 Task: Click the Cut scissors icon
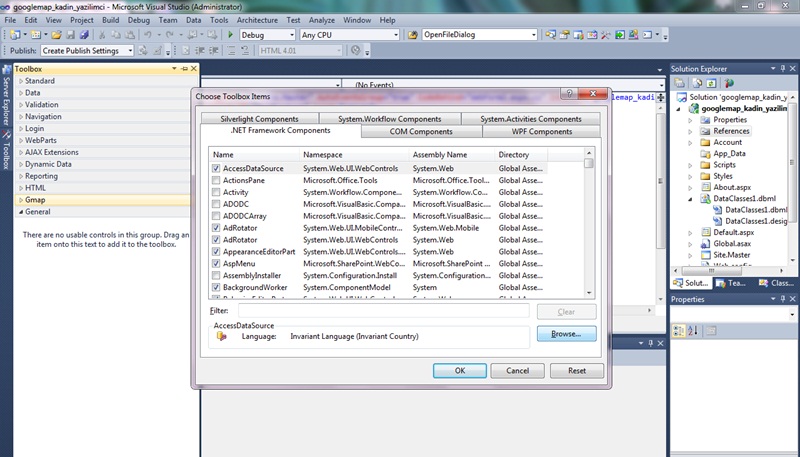[102, 35]
